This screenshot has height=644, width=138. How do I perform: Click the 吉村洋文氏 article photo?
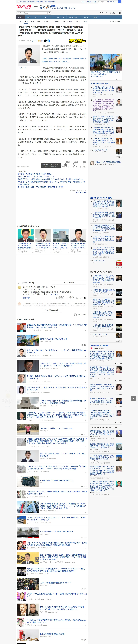click(x=29, y=55)
